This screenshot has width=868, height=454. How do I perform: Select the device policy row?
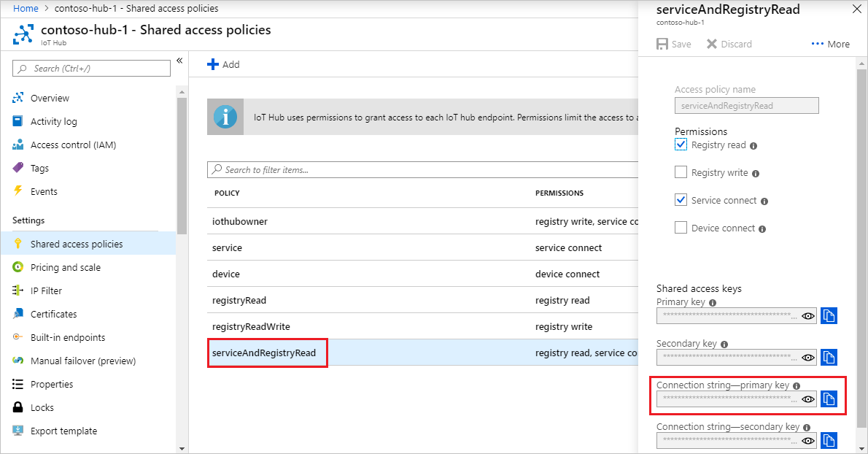(422, 274)
